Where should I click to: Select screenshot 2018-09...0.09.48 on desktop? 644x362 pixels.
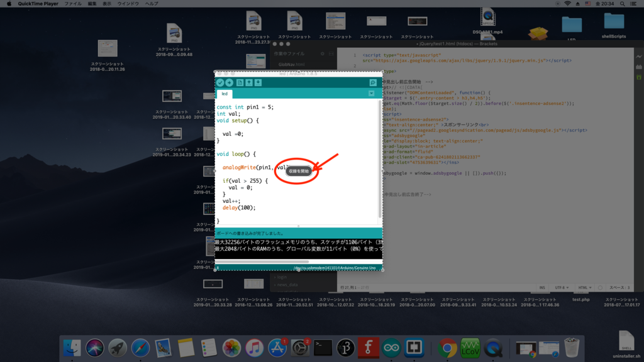174,40
